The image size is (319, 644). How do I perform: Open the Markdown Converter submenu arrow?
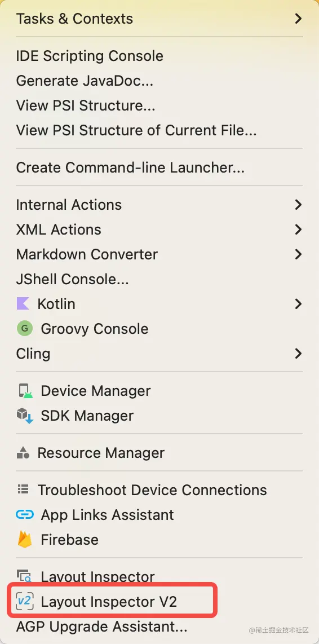point(299,254)
